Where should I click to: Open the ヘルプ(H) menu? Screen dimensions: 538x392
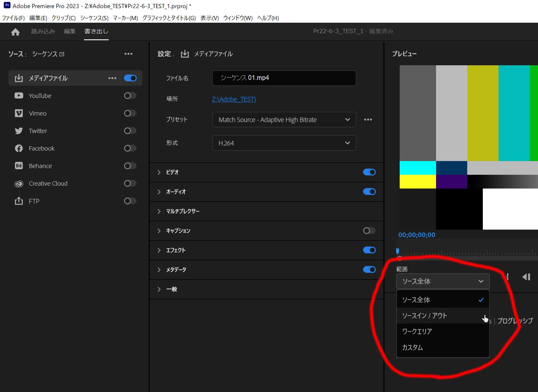(268, 18)
